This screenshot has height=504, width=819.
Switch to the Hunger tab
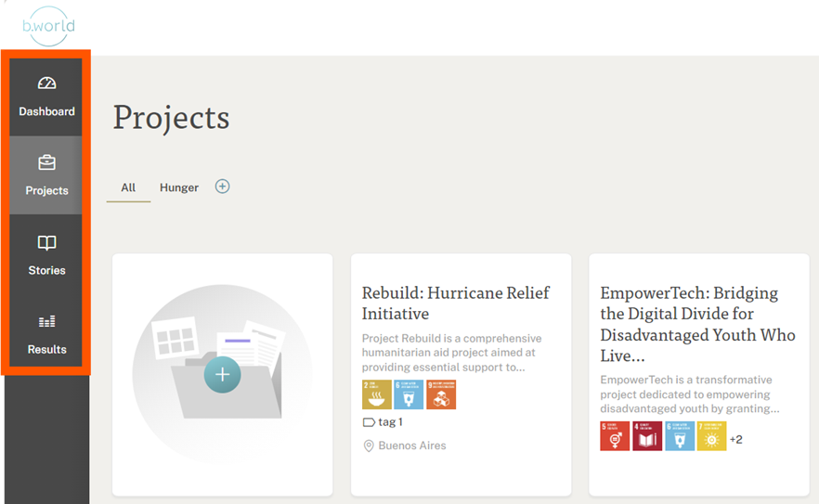[179, 187]
